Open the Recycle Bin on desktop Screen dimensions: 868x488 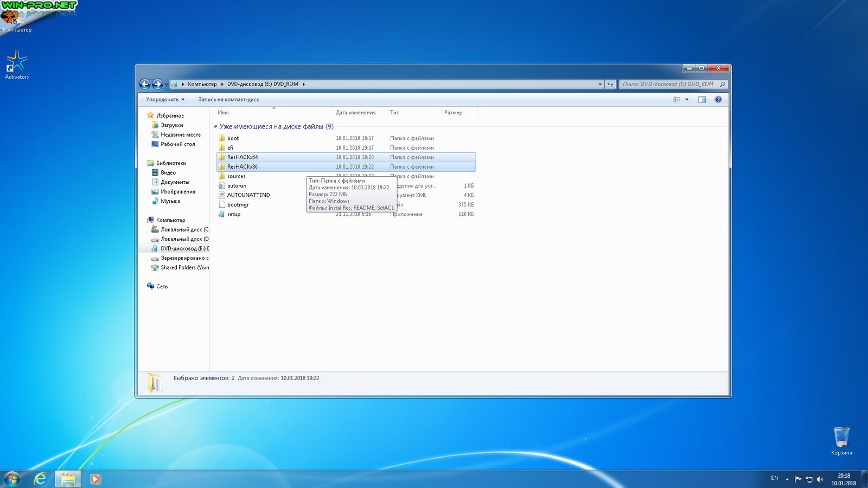[841, 438]
